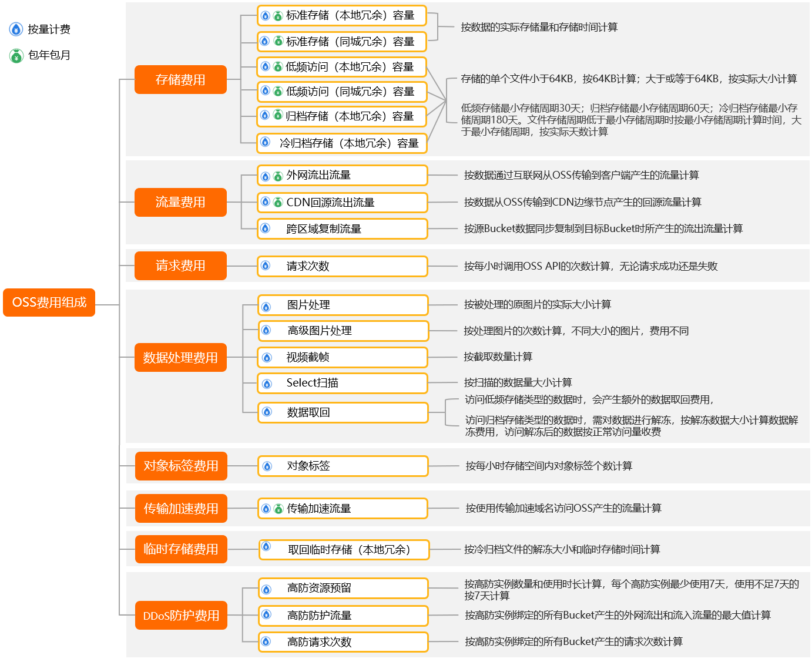
Task: Click green money-bag icon in 归档存储（本地冗余）容量 node
Action: click(x=277, y=115)
